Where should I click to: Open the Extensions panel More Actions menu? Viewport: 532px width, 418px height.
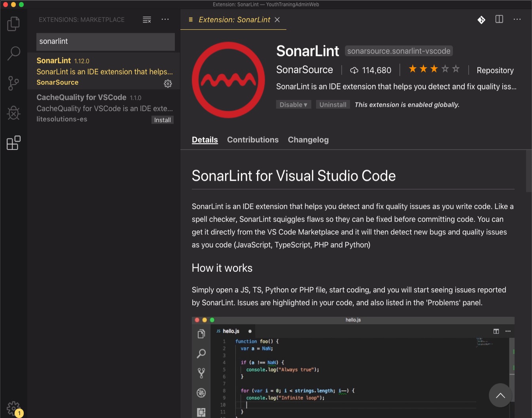tap(165, 19)
